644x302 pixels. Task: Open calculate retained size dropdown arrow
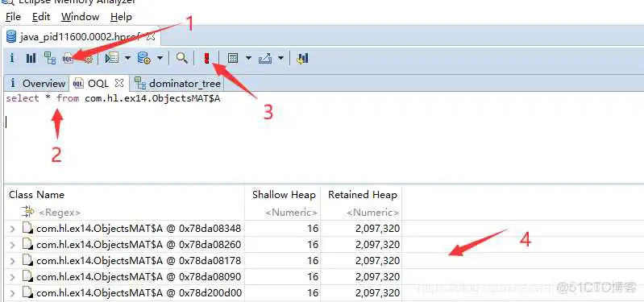click(x=248, y=58)
